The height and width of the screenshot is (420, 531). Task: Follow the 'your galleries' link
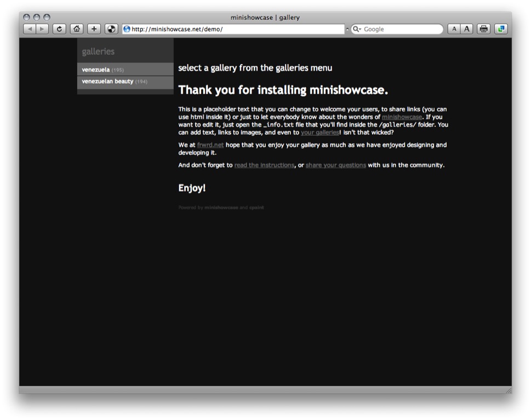320,133
